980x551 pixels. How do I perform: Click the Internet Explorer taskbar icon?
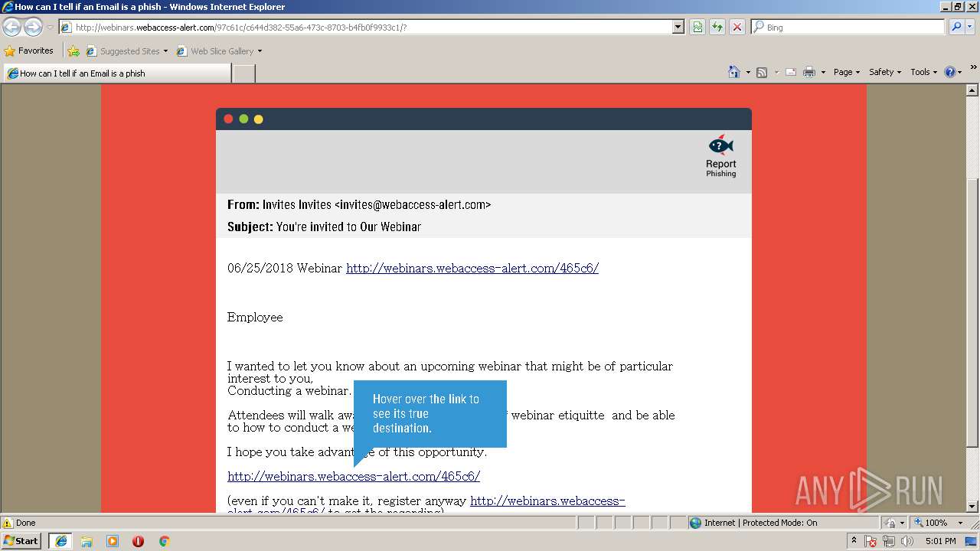(x=60, y=540)
